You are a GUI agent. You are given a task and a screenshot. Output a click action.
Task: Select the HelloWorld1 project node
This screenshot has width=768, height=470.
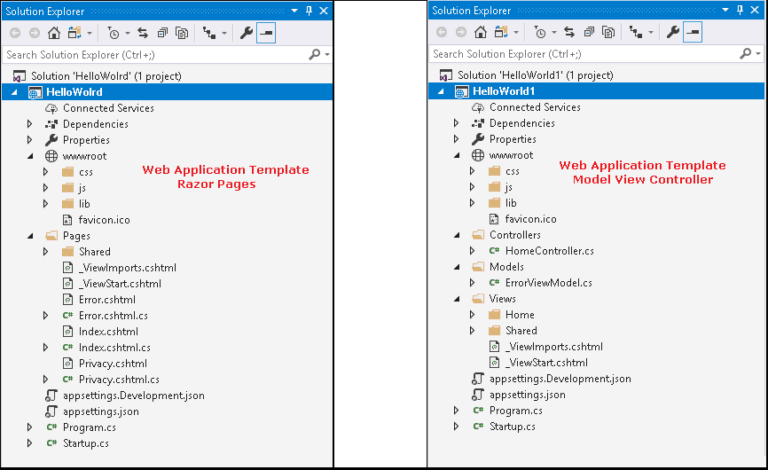[505, 92]
